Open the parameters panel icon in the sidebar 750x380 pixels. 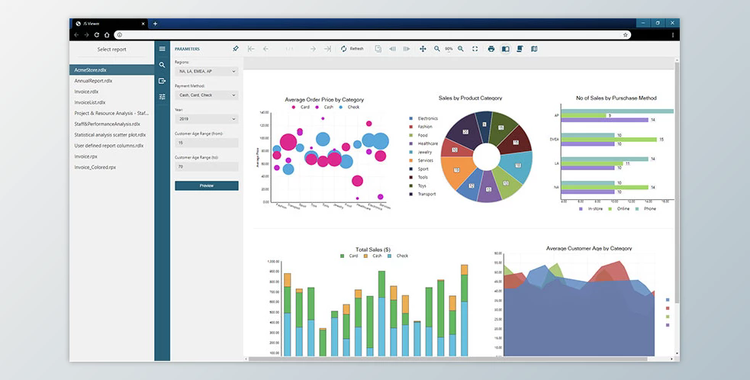162,97
